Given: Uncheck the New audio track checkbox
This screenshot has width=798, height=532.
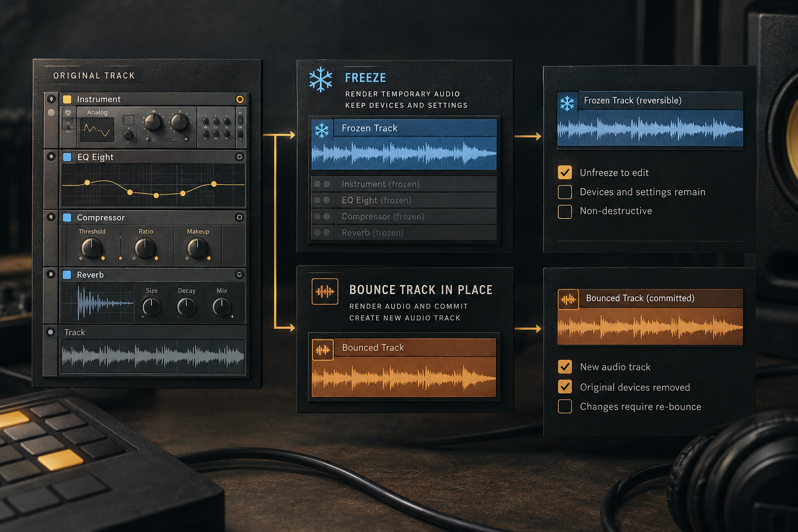Looking at the screenshot, I should tap(565, 367).
